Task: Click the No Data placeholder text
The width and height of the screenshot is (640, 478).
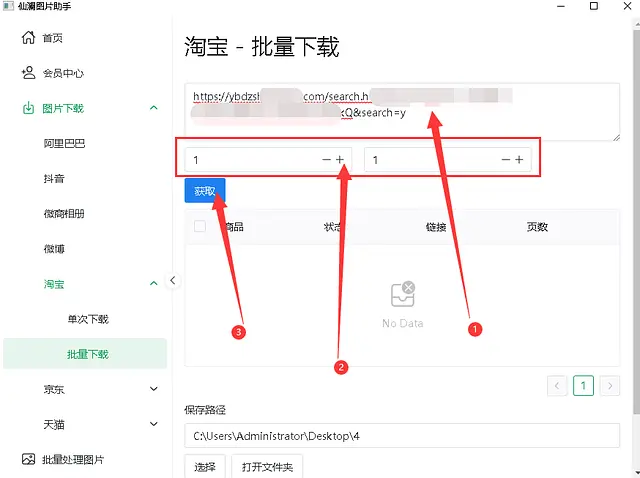Action: (403, 323)
